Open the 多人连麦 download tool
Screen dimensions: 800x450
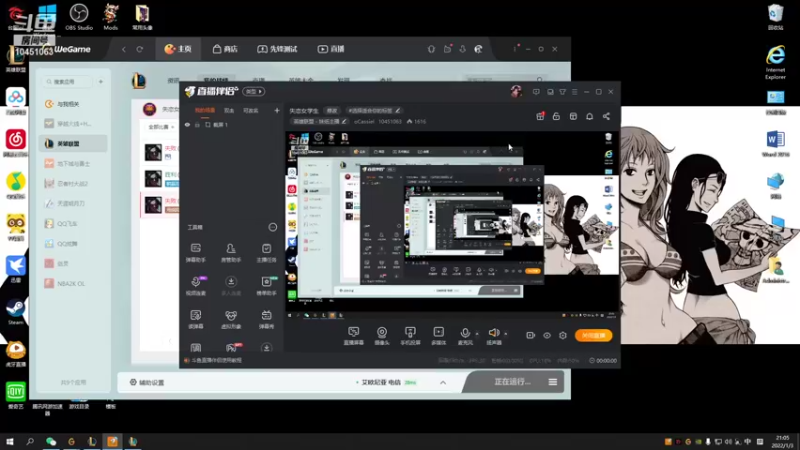(x=231, y=286)
